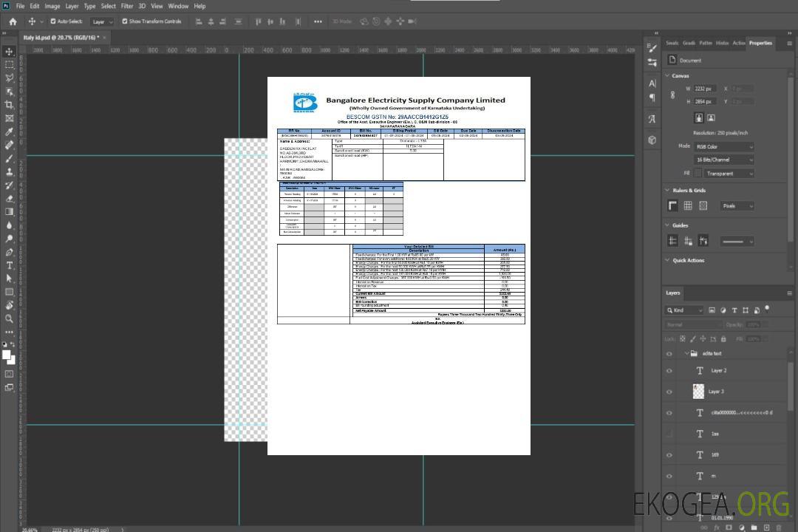
Task: Select the Path Selection tool
Action: pyautogui.click(x=9, y=279)
